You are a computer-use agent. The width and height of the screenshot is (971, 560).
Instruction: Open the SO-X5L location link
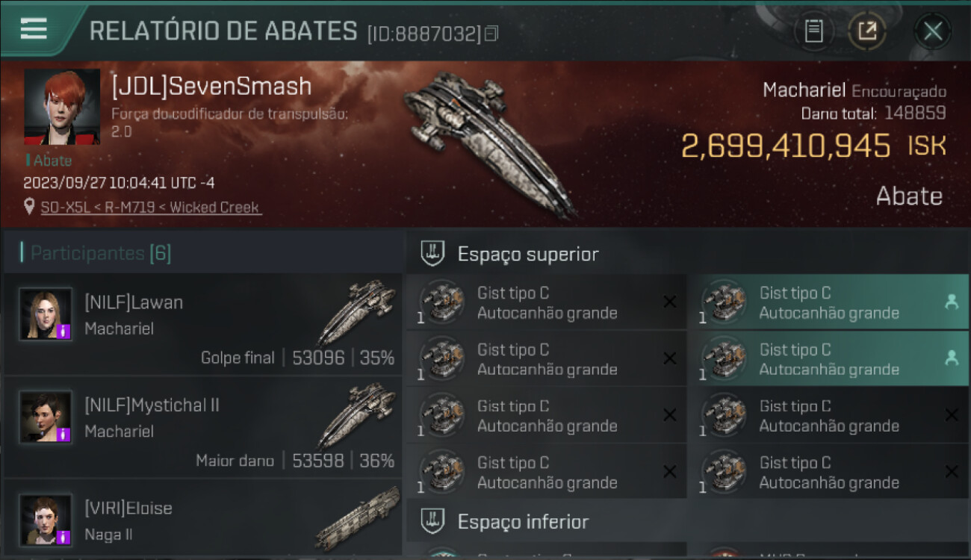click(150, 207)
